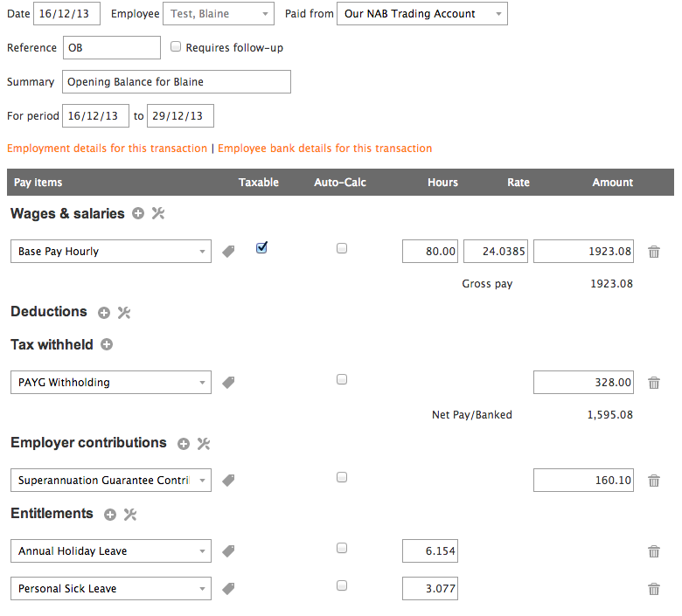Click the tag icon beside Personal Sick Leave
This screenshot has height=616, width=682.
tap(228, 589)
